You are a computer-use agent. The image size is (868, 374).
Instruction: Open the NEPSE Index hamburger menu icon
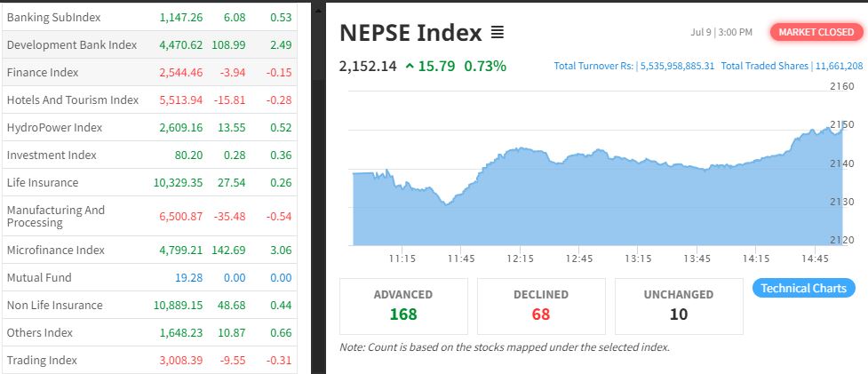(497, 33)
